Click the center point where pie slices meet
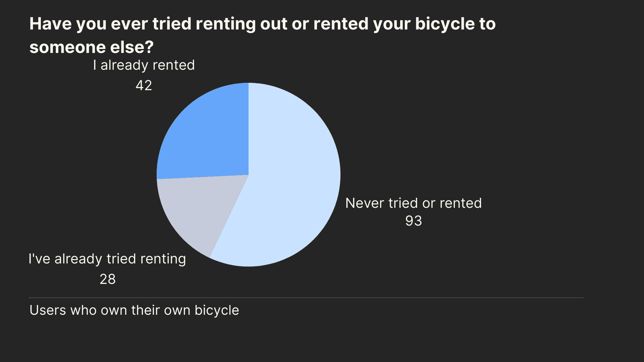 pos(249,175)
